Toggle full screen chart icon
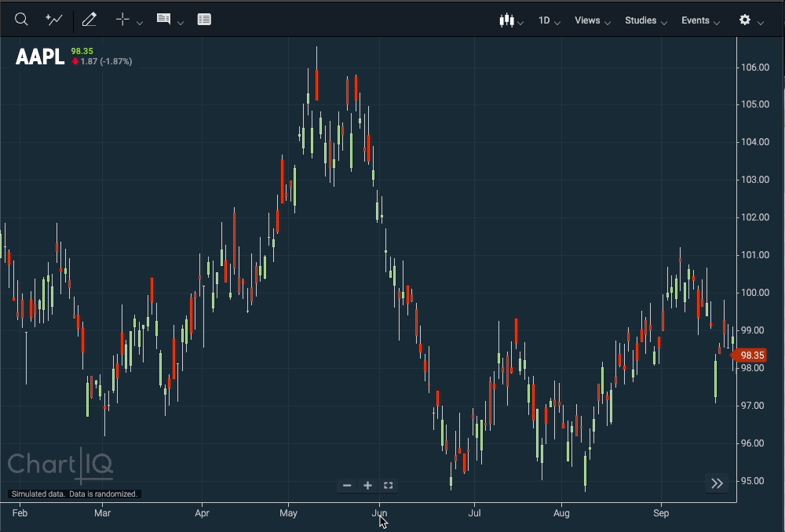This screenshot has width=785, height=532. 388,486
